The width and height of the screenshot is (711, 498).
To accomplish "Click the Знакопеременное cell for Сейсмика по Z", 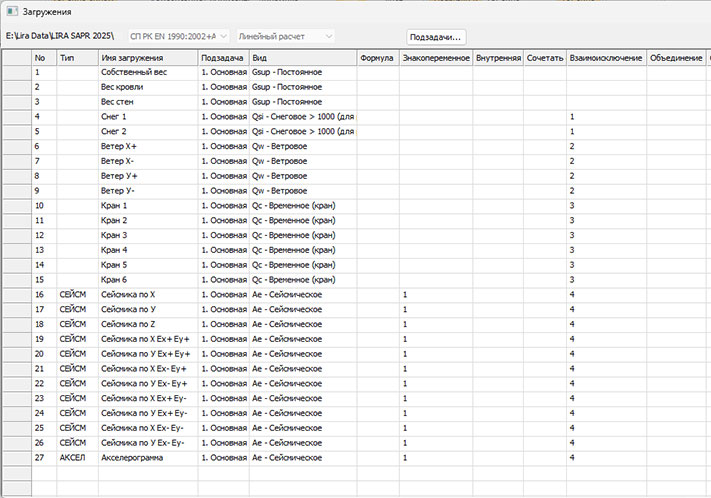I will [436, 324].
